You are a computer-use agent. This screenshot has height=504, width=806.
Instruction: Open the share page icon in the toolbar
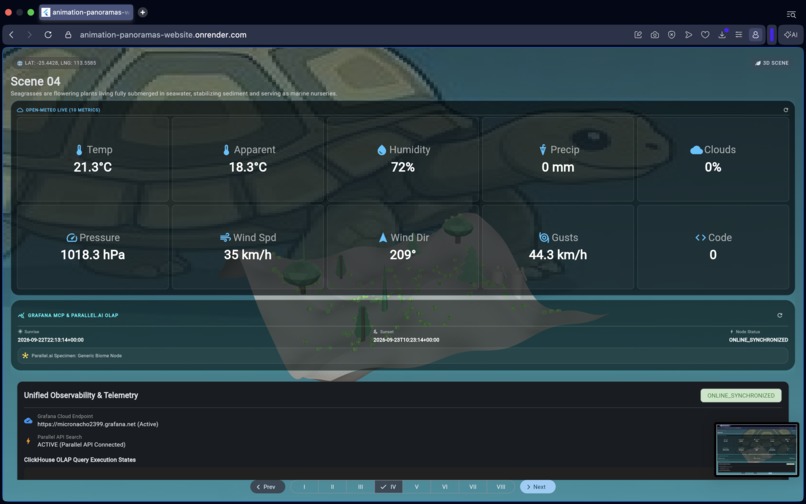pos(638,34)
